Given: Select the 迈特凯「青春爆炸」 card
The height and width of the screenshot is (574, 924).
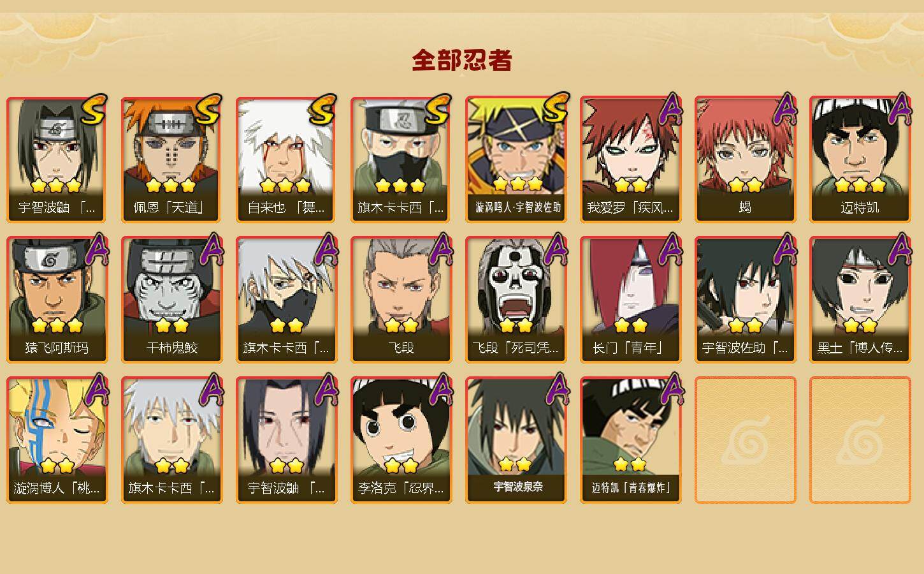Looking at the screenshot, I should point(630,440).
